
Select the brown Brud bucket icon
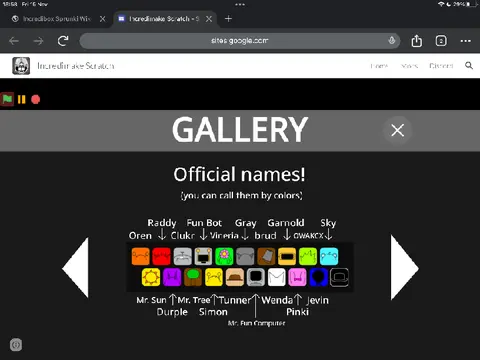[266, 256]
